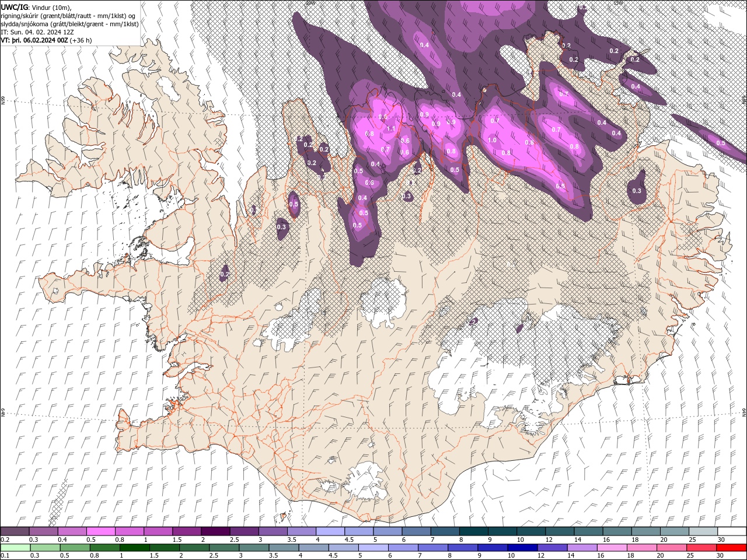The width and height of the screenshot is (747, 560).
Task: Click the light pink swatch labeled 16 in lower legend
Action: [612, 548]
